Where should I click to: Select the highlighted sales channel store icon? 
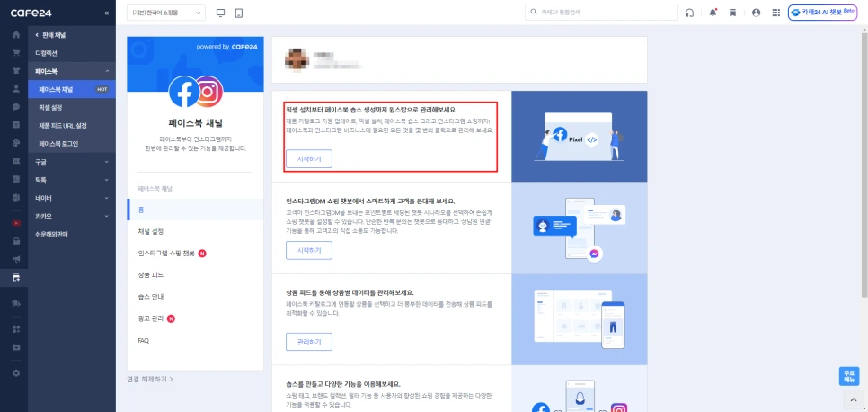(x=16, y=277)
